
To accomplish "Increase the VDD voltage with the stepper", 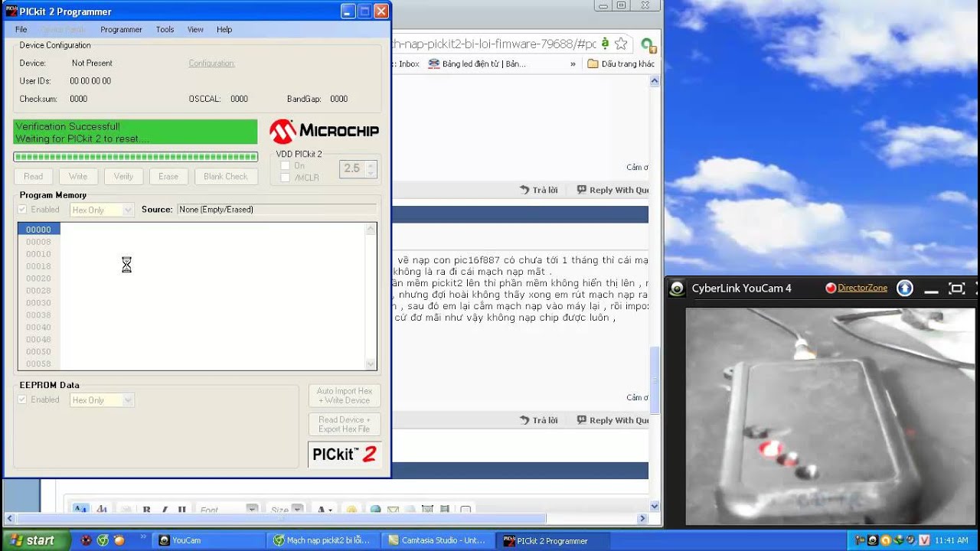I will click(371, 165).
